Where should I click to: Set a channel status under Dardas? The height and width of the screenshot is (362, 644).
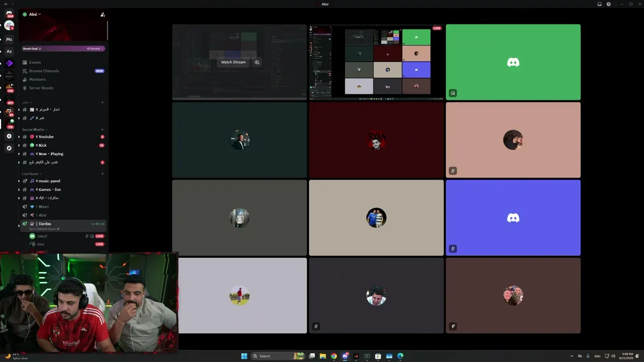click(44, 229)
